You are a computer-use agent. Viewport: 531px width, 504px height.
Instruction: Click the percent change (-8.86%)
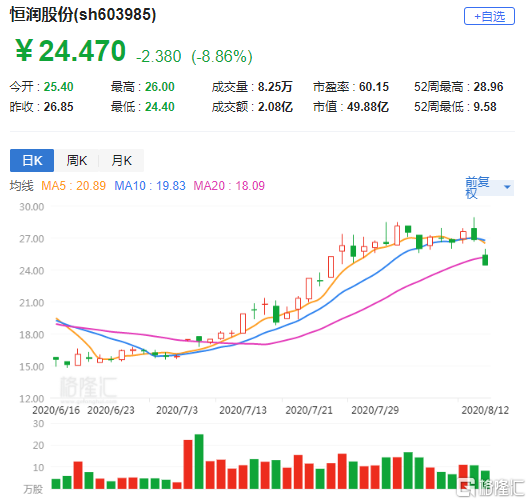pyautogui.click(x=222, y=56)
